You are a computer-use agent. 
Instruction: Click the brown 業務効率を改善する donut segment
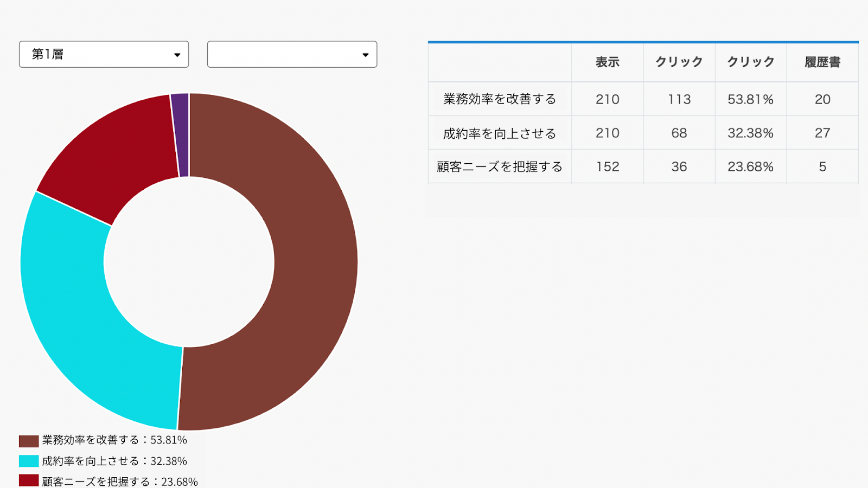tap(315, 266)
